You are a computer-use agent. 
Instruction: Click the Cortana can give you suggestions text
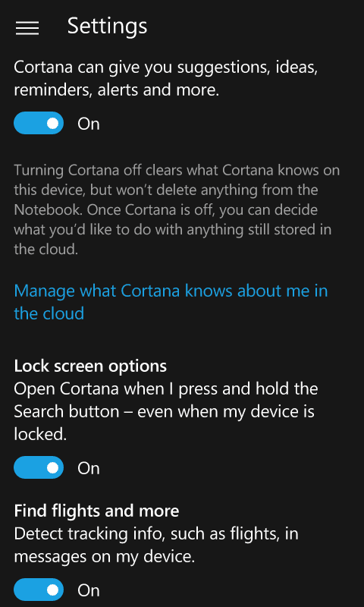[166, 79]
